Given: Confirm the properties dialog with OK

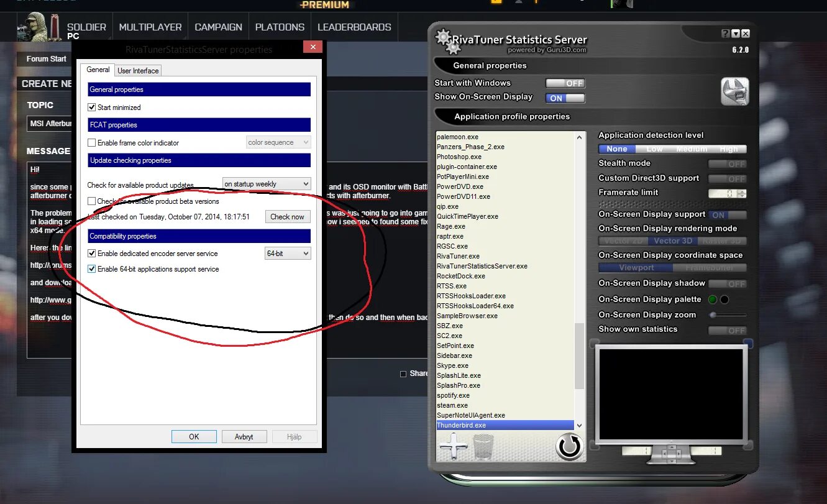Looking at the screenshot, I should click(194, 437).
